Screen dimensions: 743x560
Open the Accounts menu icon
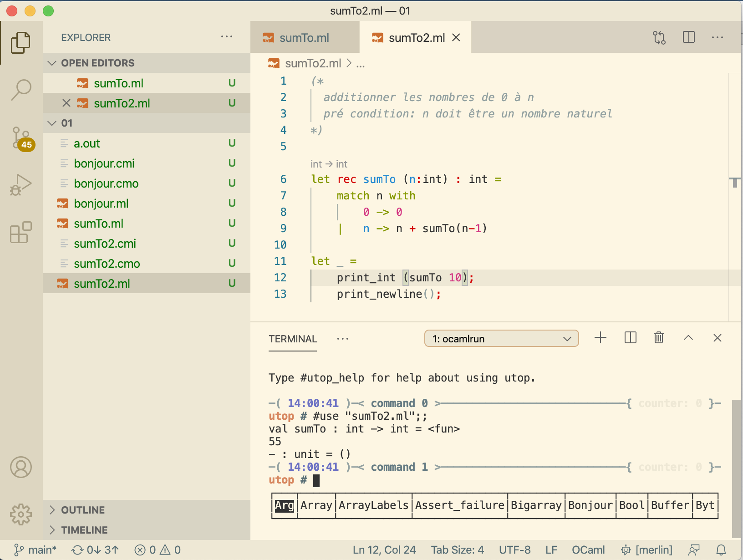(x=21, y=467)
